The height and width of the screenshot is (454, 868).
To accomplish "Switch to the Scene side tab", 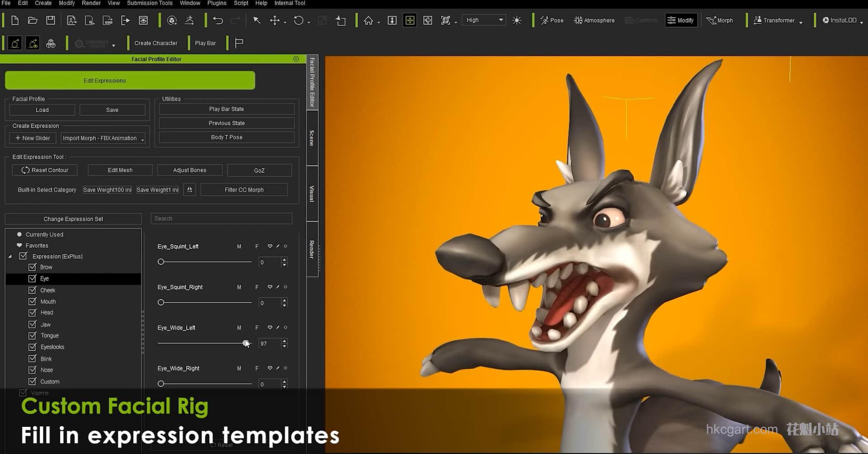I will pos(312,138).
